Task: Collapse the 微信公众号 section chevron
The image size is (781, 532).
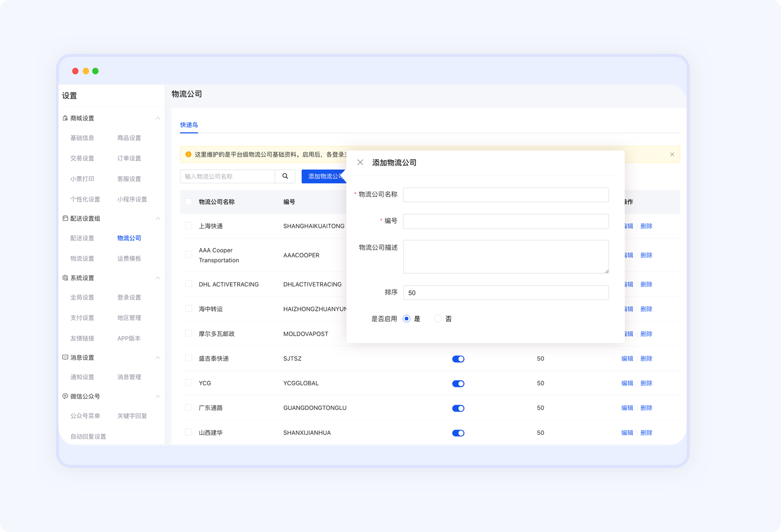Action: pyautogui.click(x=158, y=396)
